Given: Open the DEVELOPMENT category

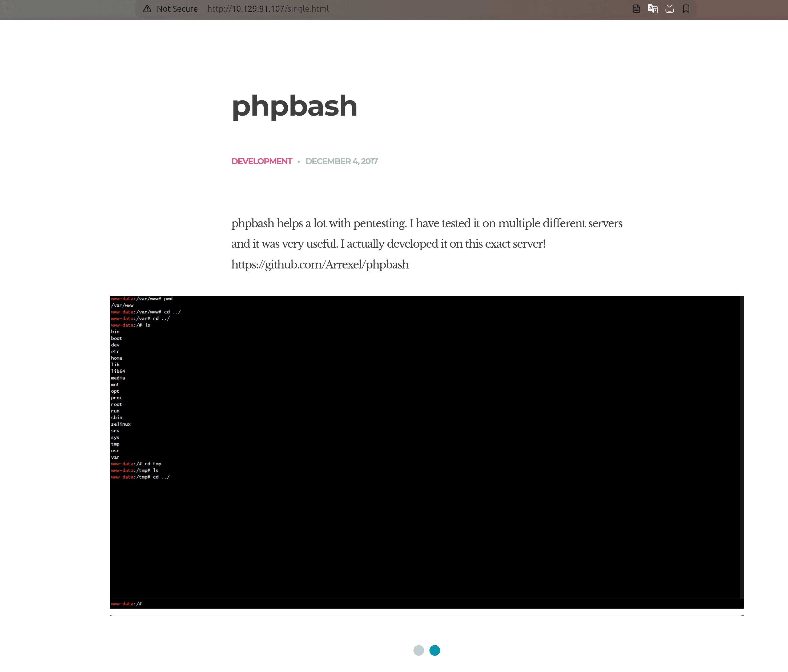Looking at the screenshot, I should (262, 161).
